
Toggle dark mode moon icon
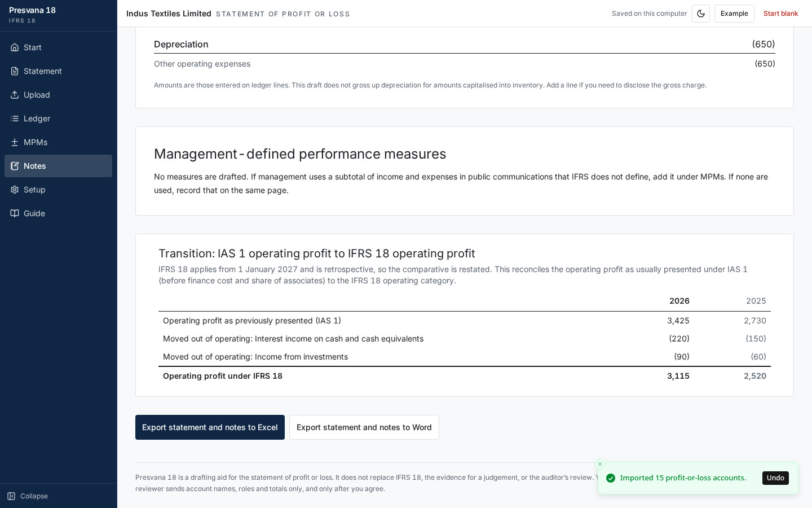click(701, 14)
